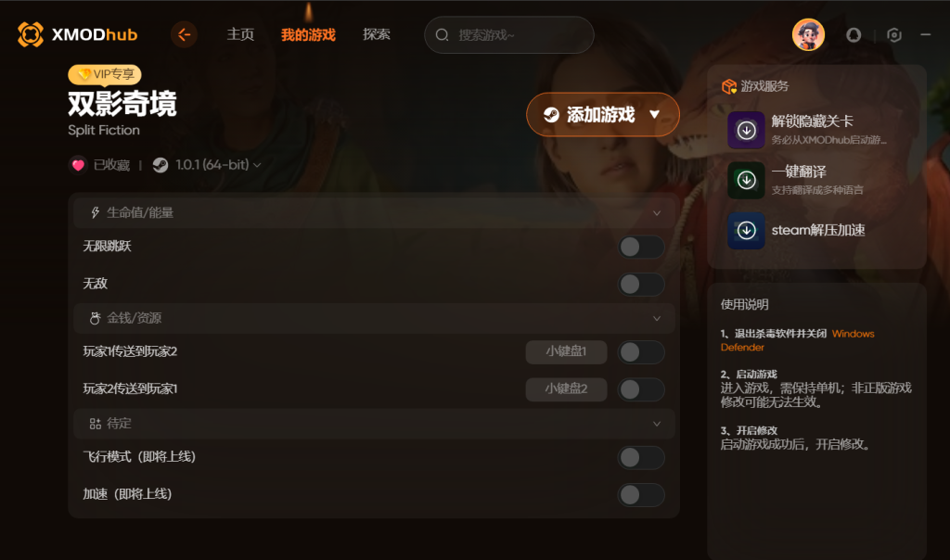Open the notification bell icon
The image size is (950, 560).
854,35
